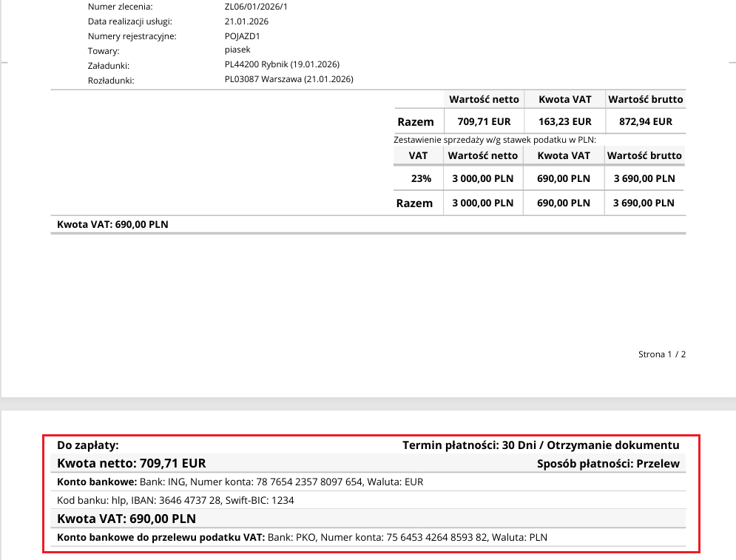Click the Strona 1 / 2 page indicator

(662, 354)
